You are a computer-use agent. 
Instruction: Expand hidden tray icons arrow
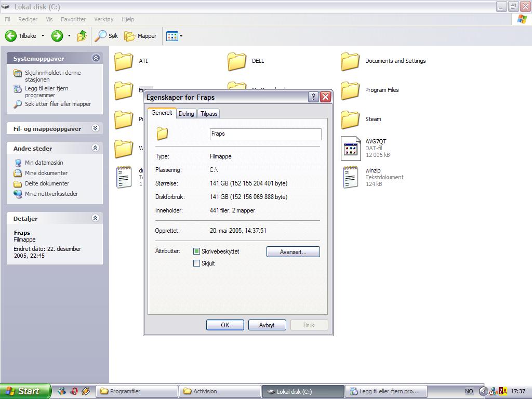click(483, 391)
